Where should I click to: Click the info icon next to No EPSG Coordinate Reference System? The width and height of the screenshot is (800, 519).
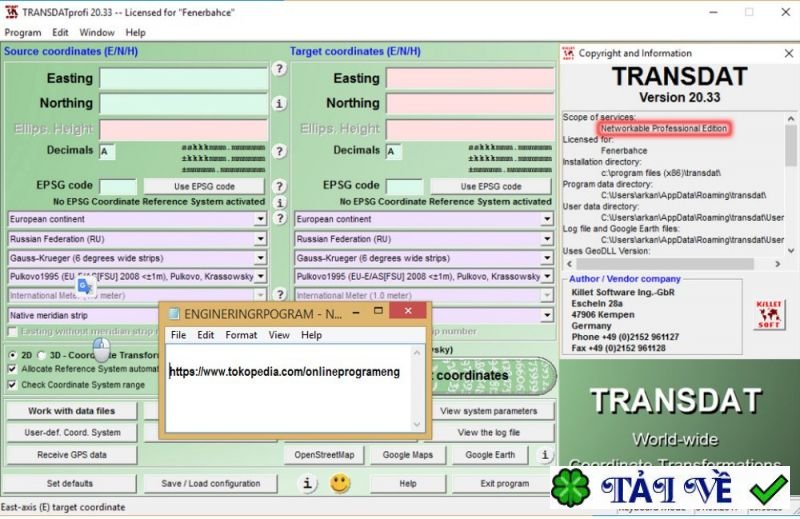tap(279, 203)
